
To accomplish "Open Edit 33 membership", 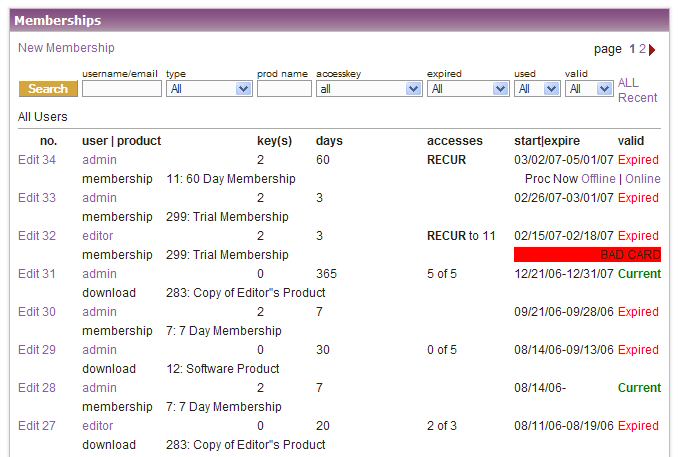I will [x=37, y=198].
